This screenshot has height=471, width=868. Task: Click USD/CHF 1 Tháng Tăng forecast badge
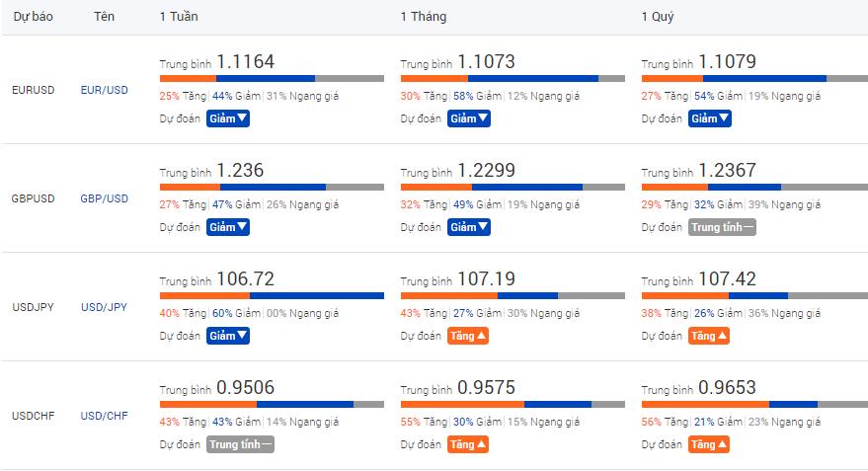468,444
